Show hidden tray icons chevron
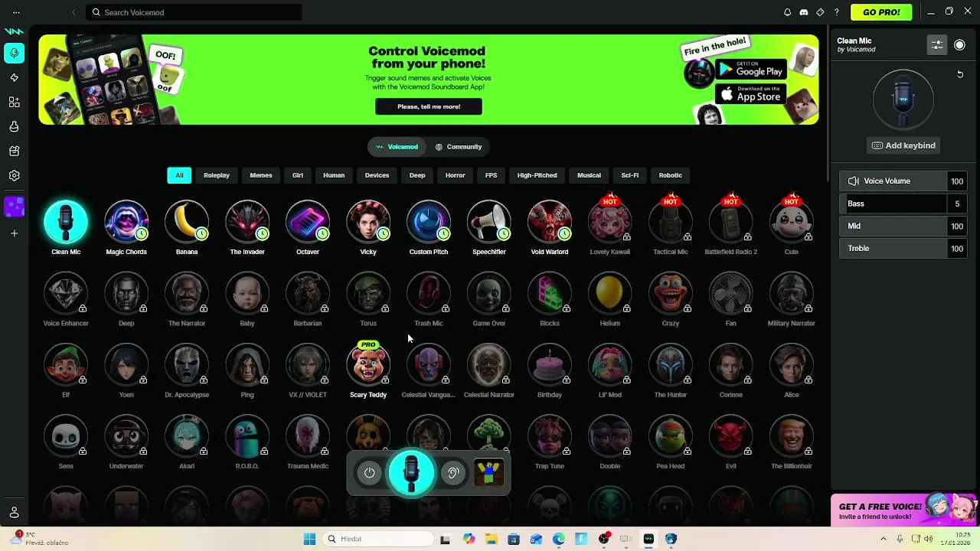Image resolution: width=980 pixels, height=551 pixels. (x=883, y=539)
